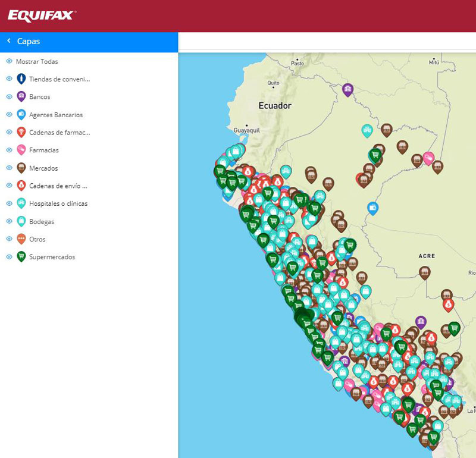This screenshot has width=476, height=458.
Task: Hide the Cadenas de envío layer
Action: pos(10,186)
